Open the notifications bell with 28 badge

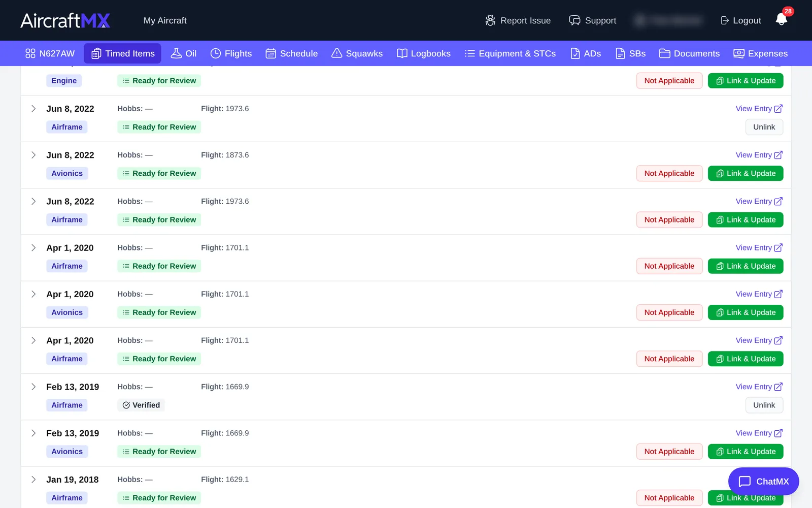point(782,19)
